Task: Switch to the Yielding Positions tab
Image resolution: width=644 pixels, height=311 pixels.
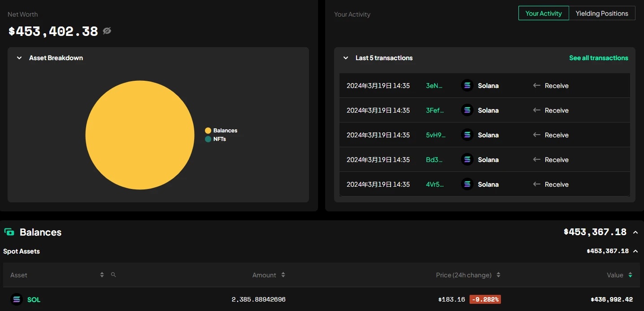Action: pyautogui.click(x=601, y=13)
